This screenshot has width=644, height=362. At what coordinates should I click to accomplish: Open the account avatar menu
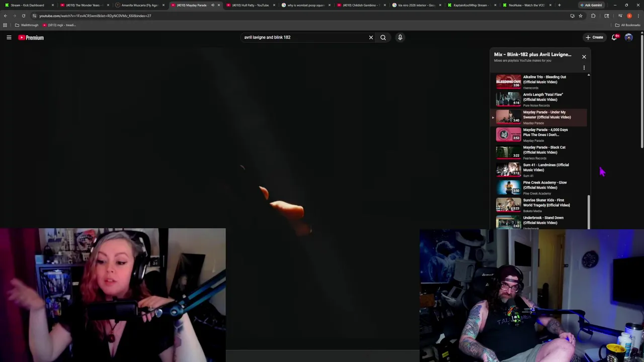coord(628,37)
